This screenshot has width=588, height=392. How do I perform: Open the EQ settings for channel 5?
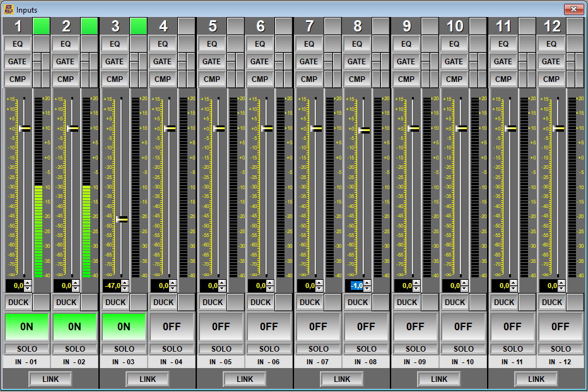pyautogui.click(x=212, y=44)
